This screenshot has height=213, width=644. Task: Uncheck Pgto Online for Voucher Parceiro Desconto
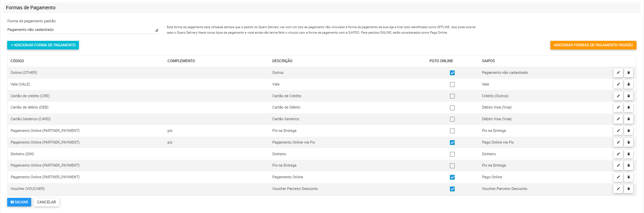[452, 189]
